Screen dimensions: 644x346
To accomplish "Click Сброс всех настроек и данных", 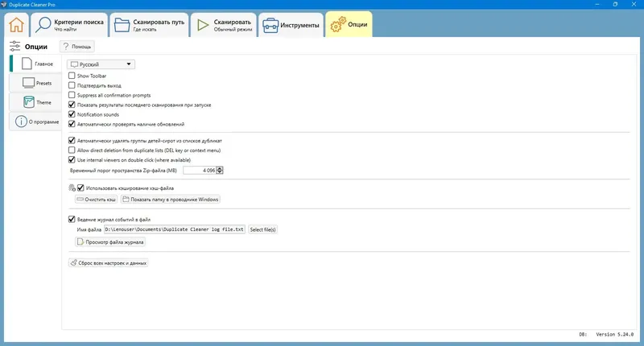I will pyautogui.click(x=108, y=262).
